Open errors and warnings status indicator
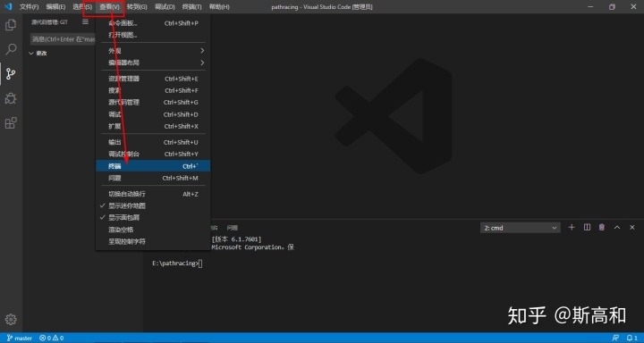Viewport: 644px width, 343px height. 51,338
